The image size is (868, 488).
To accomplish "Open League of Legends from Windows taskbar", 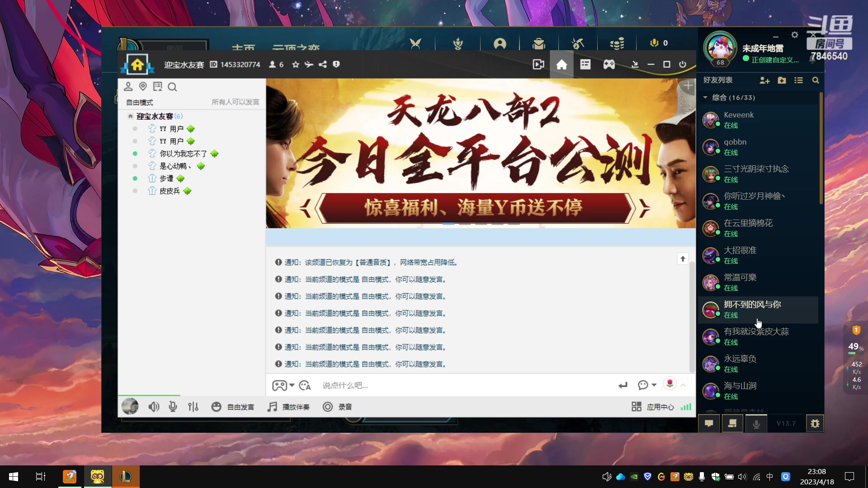I will [126, 477].
